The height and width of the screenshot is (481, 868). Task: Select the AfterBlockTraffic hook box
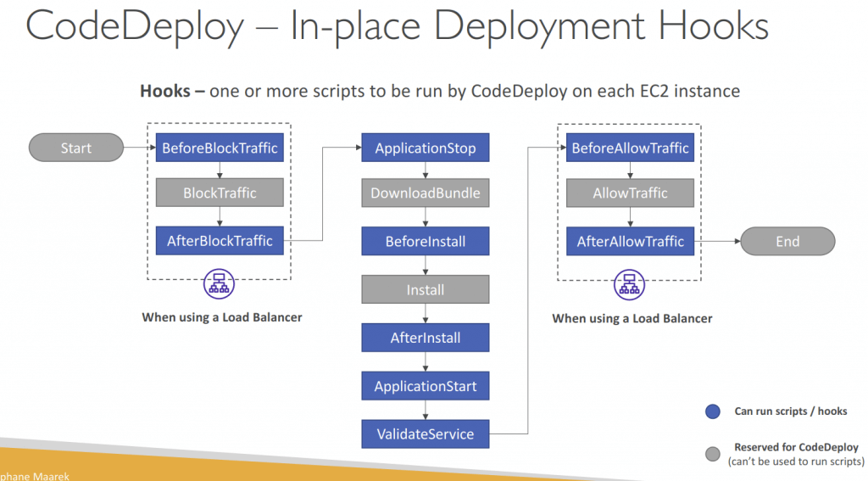click(x=220, y=241)
